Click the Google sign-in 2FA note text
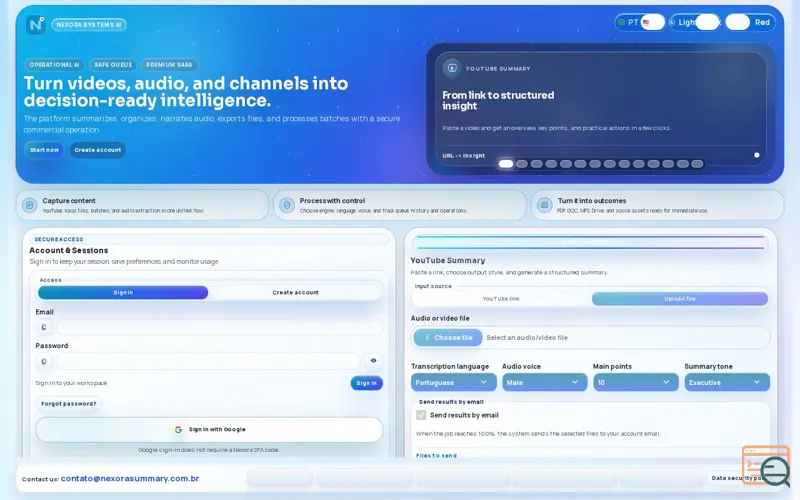 [x=209, y=450]
